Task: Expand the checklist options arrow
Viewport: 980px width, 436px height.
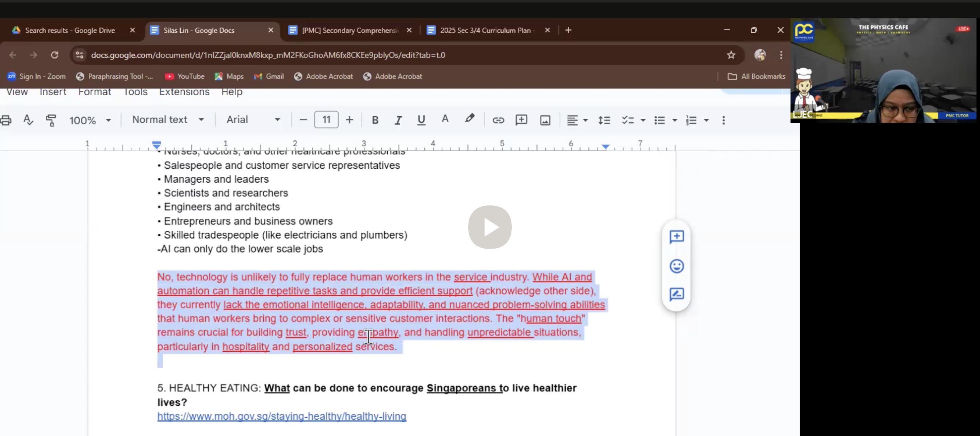Action: click(643, 120)
